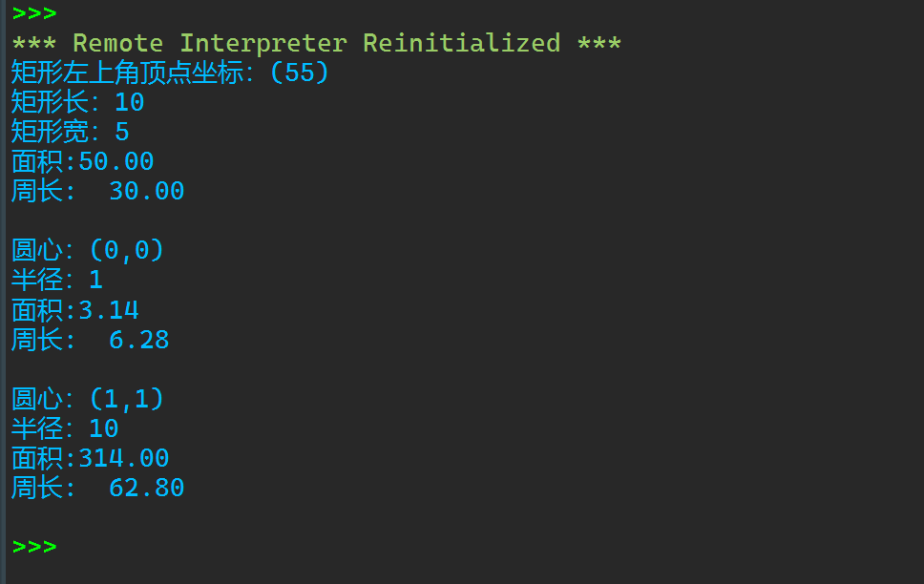Image resolution: width=924 pixels, height=584 pixels.
Task: Click the 矩形左上角顶点坐标 output line
Action: tap(132, 73)
